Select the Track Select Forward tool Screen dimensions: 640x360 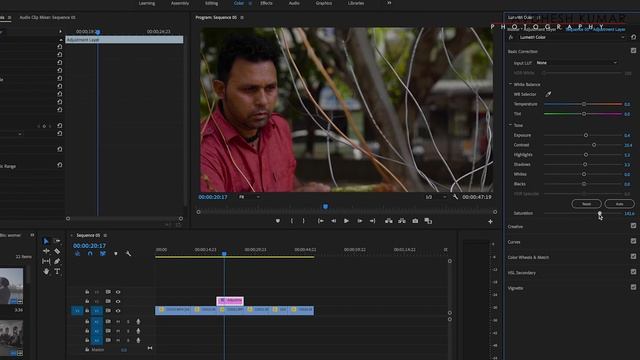point(57,241)
